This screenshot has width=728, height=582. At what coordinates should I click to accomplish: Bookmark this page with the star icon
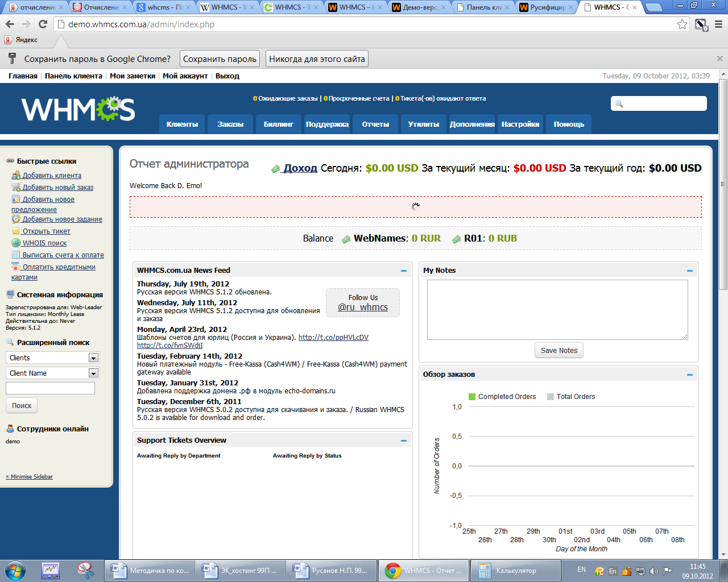point(682,24)
